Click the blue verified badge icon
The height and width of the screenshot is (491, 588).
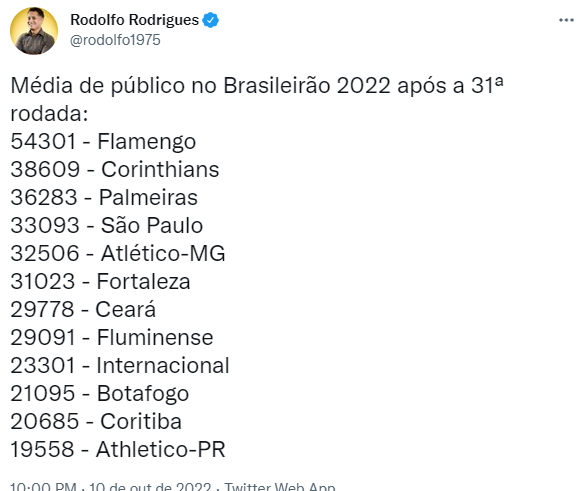click(x=210, y=20)
